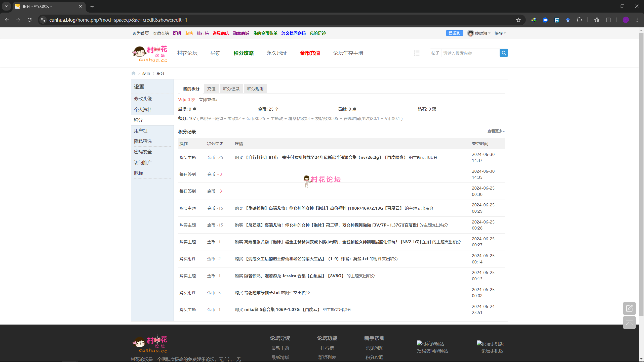Screen dimensions: 644x362
Task: Close the 积分 - 村花论坛 tab
Action: (x=80, y=6)
